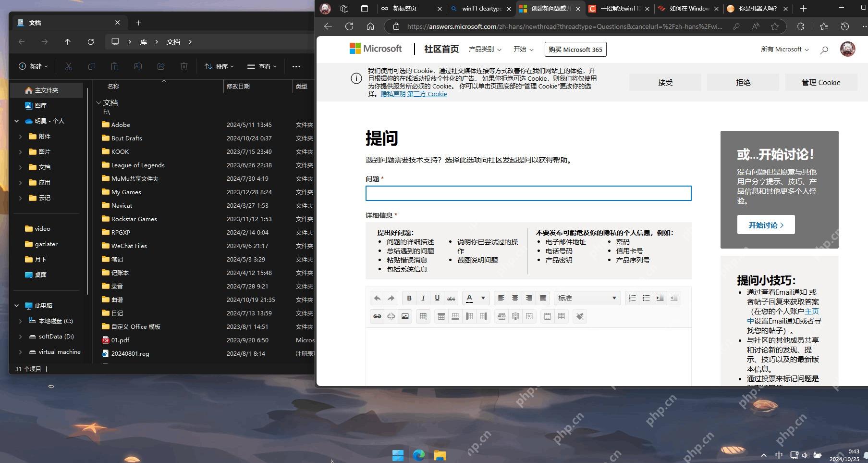Open the 隐私声明 link
Screen dimensions: 868x463
click(393, 94)
